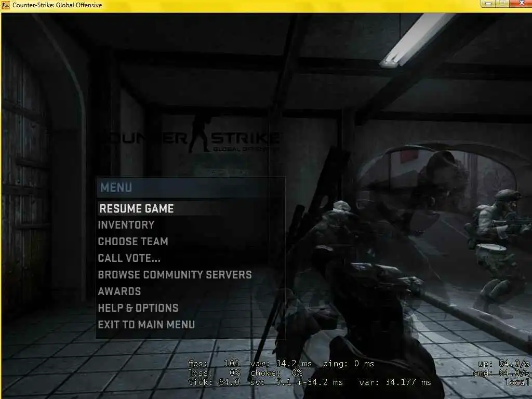Open the Inventory menu entry
Image resolution: width=532 pixels, height=399 pixels.
click(126, 225)
